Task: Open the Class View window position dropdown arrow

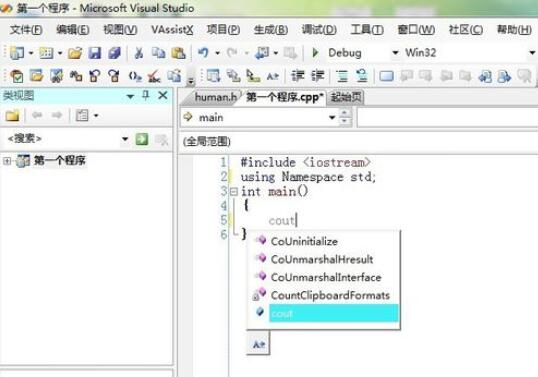Action: (130, 96)
